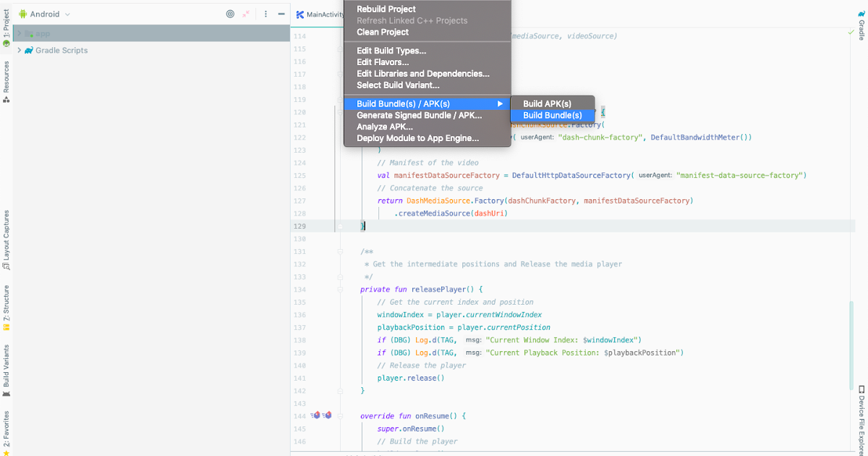
Task: Select Clean Project from the menu
Action: click(x=382, y=32)
